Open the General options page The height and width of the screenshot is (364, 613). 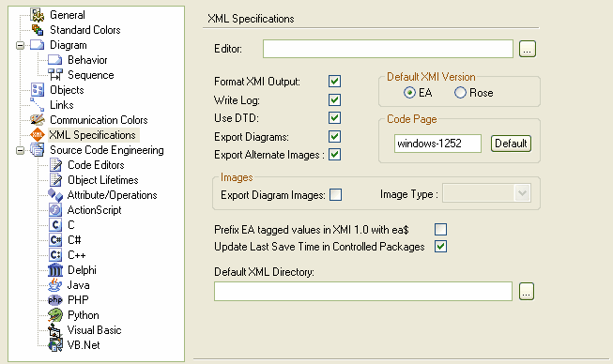point(68,15)
